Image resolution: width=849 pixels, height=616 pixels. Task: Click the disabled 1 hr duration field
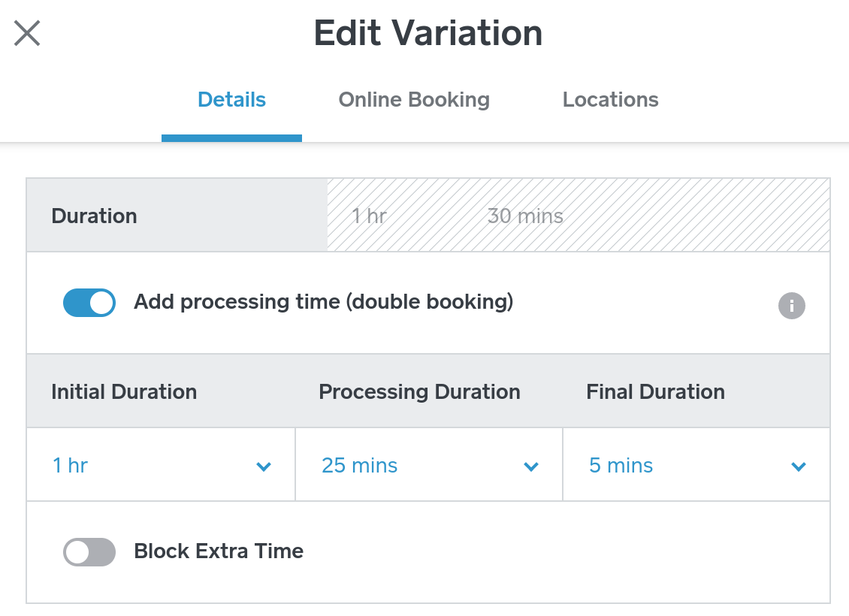[x=370, y=216]
